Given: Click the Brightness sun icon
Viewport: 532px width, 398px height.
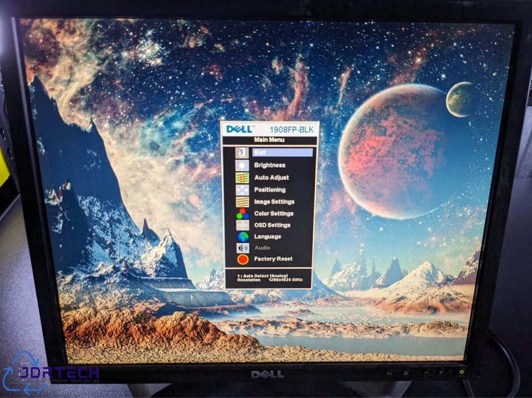Looking at the screenshot, I should pyautogui.click(x=242, y=164).
